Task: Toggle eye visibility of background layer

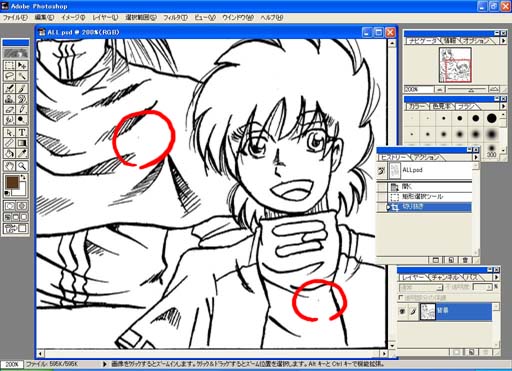Action: (402, 312)
